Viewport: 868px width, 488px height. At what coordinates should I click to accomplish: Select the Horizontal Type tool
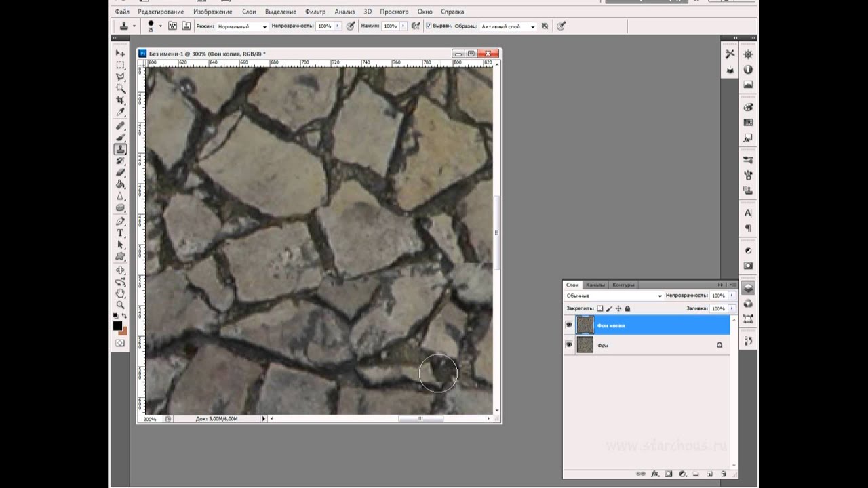pos(120,232)
